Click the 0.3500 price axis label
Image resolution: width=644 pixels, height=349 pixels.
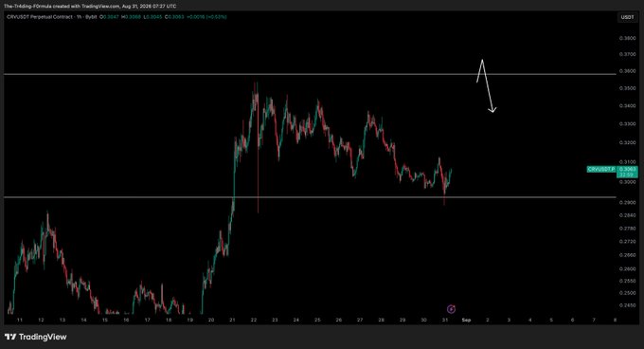coord(627,88)
